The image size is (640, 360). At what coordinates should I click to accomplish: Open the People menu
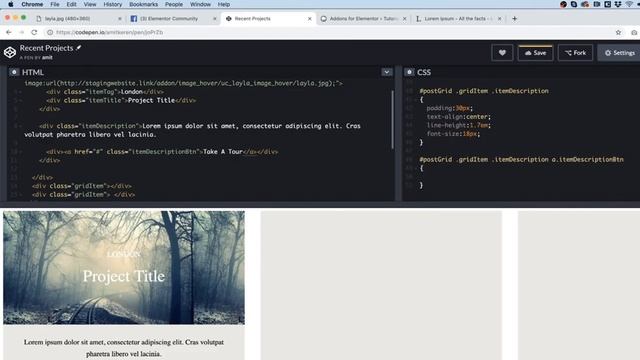coord(174,4)
